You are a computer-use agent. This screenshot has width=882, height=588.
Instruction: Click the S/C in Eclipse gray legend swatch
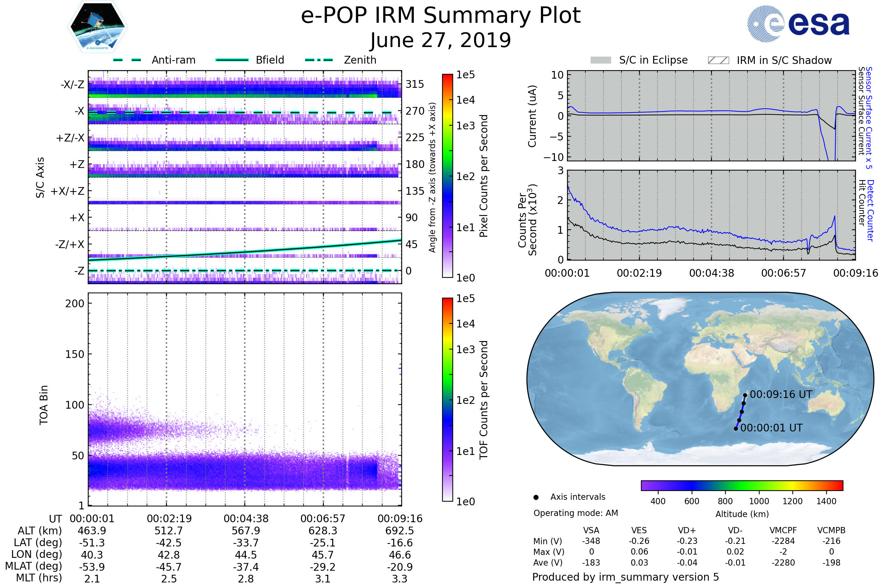pos(600,60)
